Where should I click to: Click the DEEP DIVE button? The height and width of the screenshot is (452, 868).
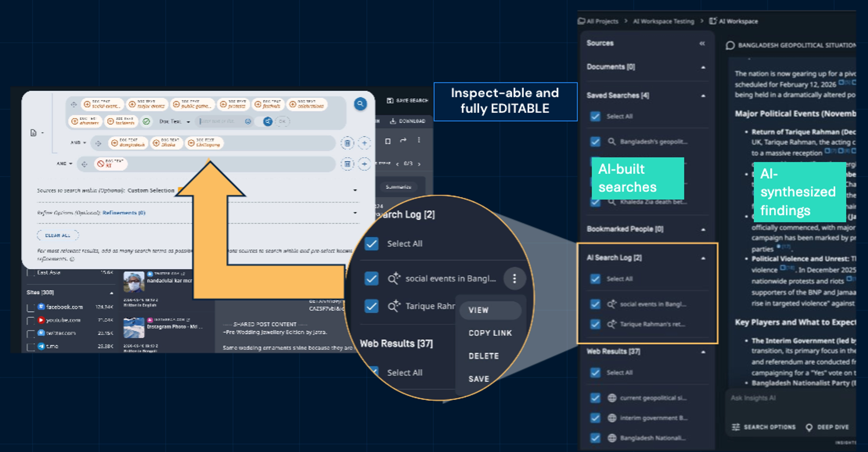(827, 427)
